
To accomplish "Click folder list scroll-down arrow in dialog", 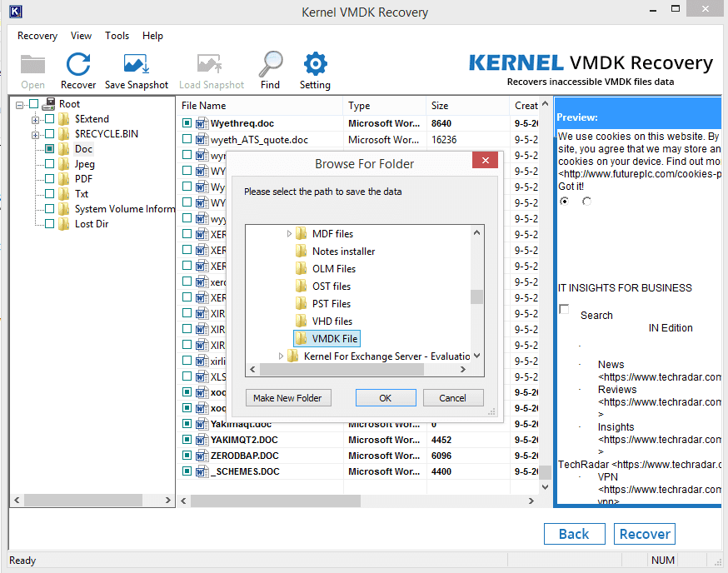I will point(476,356).
